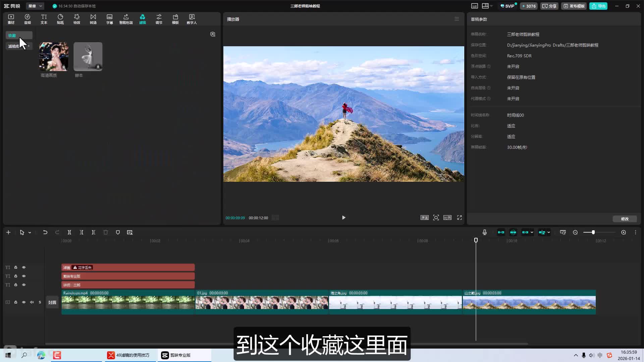Viewport: 644px width, 362px height.
Task: Click the undo arrow in timeline toolbar
Action: tap(45, 232)
